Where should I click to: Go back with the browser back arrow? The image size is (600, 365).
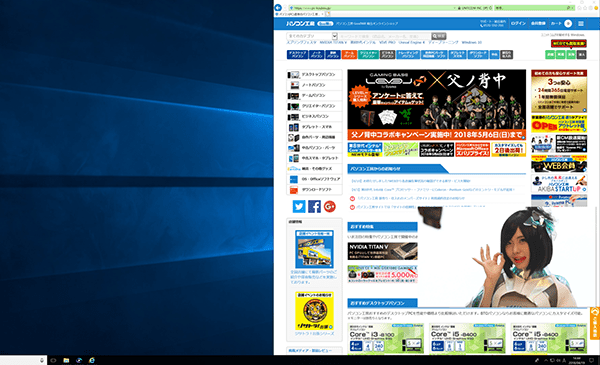tap(278, 8)
